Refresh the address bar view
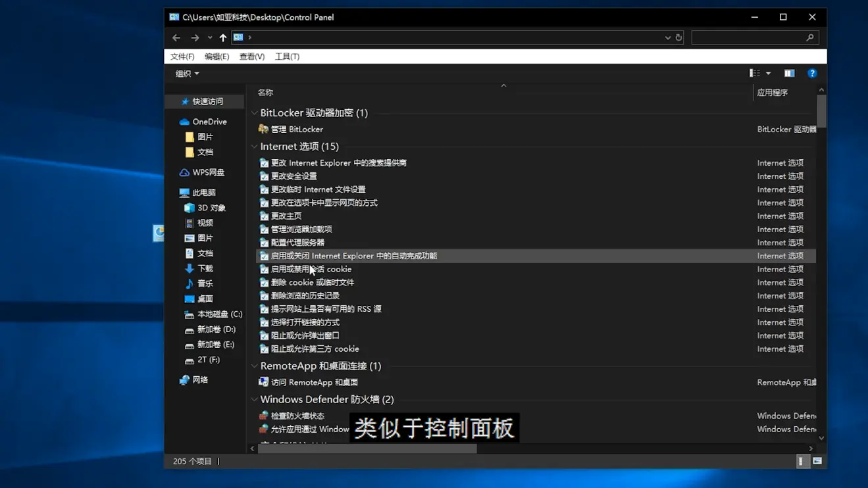868x488 pixels. 679,37
